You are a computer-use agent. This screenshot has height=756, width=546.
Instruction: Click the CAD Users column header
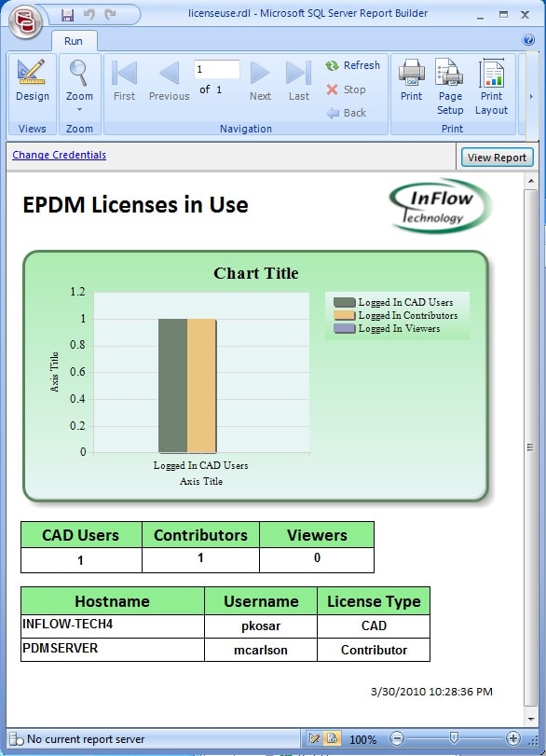click(81, 535)
